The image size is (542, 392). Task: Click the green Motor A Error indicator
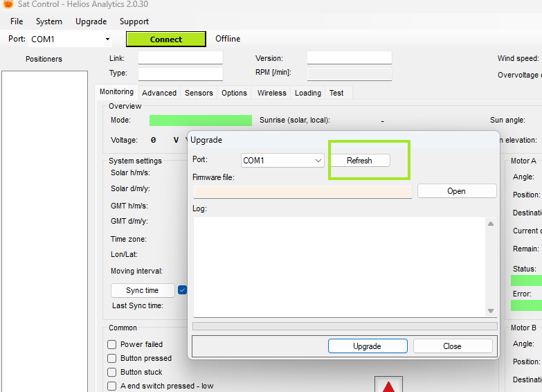click(x=527, y=305)
